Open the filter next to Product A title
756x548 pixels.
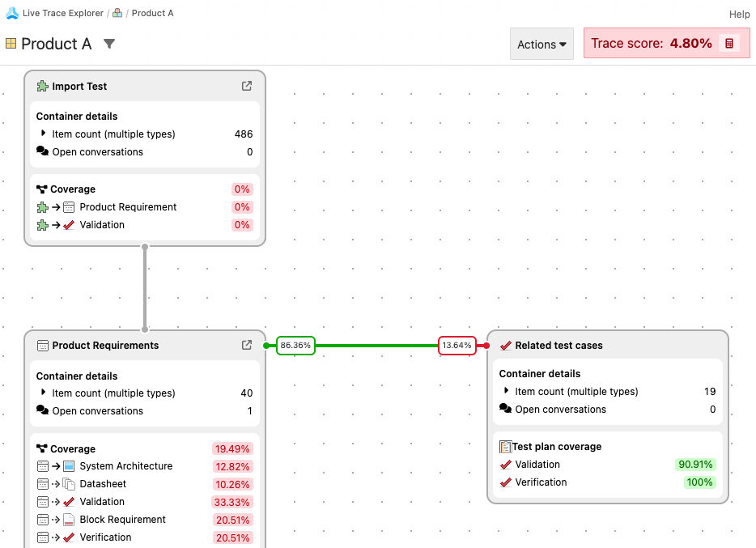pyautogui.click(x=108, y=45)
